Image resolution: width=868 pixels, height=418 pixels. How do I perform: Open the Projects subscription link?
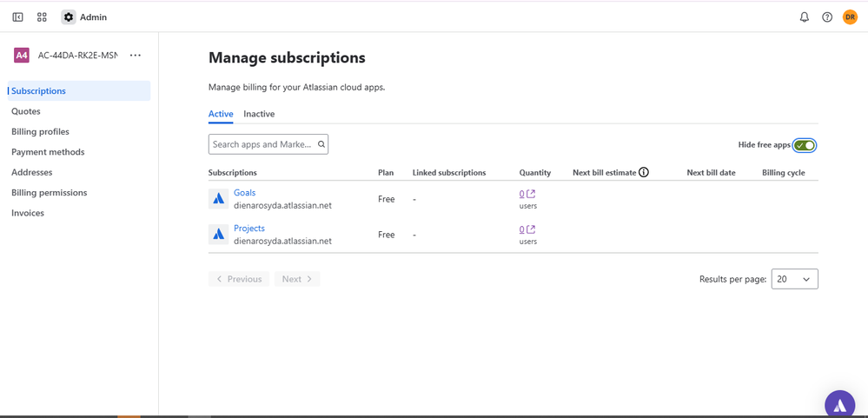(x=249, y=229)
